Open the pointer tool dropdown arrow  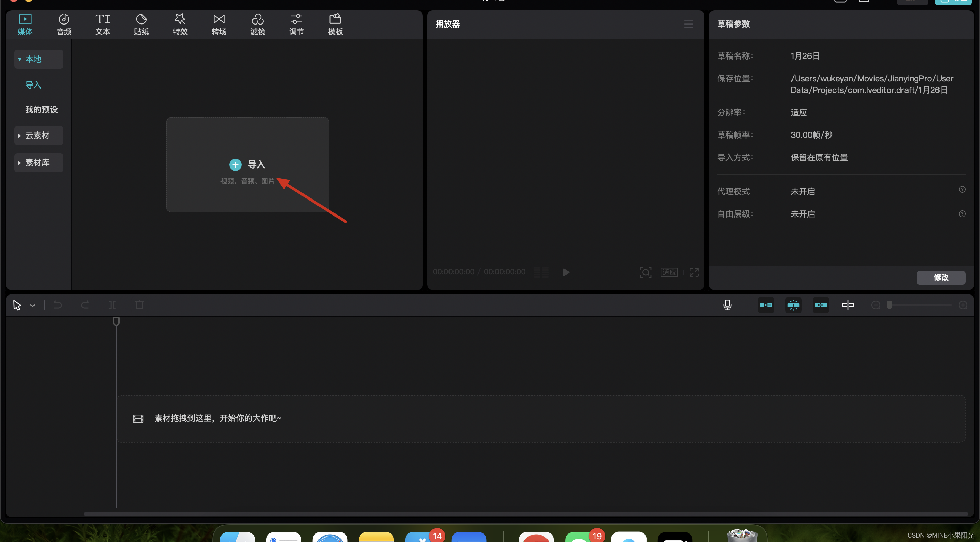click(33, 305)
